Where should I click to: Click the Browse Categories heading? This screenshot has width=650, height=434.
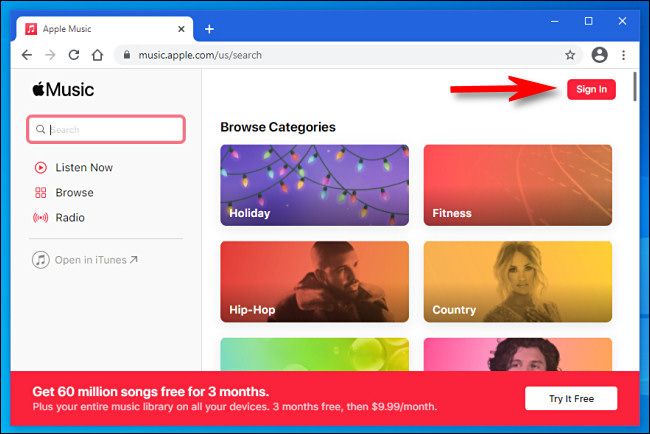[x=278, y=127]
